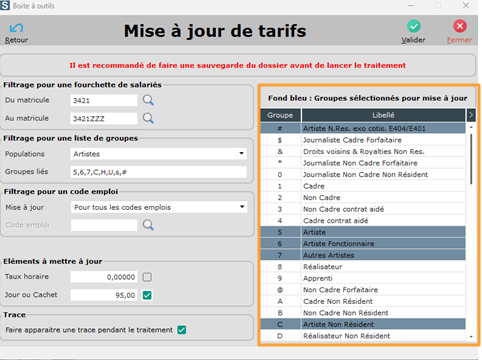Disable the trace pendant le traitement checkbox
The image size is (482, 363).
coord(182,330)
